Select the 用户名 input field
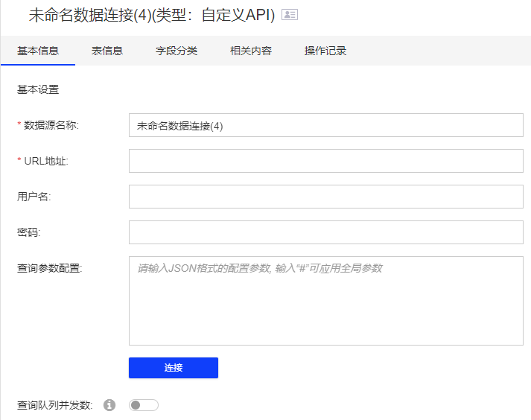This screenshot has width=531, height=420. pyautogui.click(x=325, y=197)
